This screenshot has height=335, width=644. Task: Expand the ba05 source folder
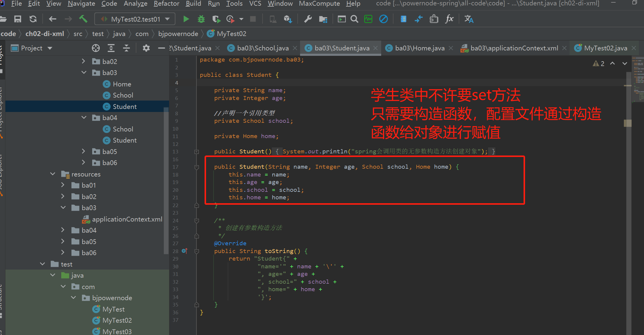click(x=84, y=152)
